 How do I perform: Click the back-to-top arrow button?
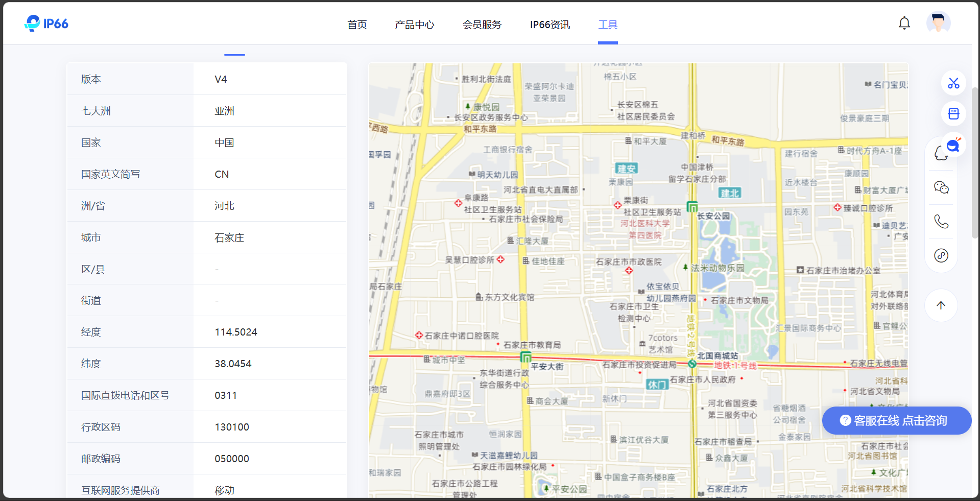(x=941, y=305)
